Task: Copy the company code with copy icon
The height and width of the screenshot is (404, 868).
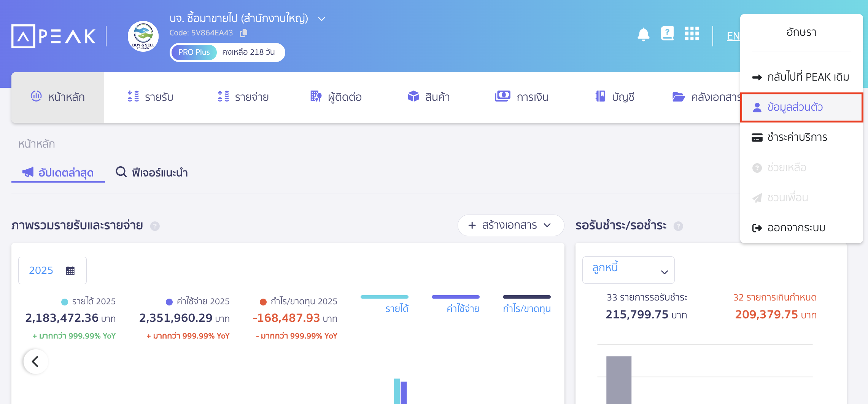Action: (243, 33)
